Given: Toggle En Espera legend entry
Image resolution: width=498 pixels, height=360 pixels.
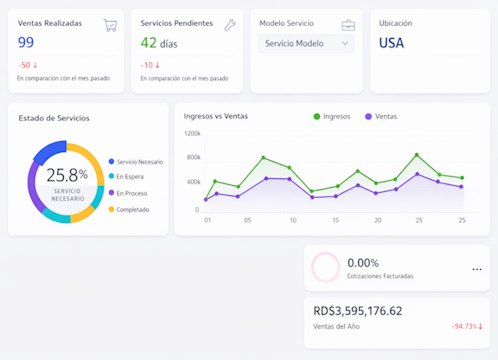Looking at the screenshot, I should 126,176.
